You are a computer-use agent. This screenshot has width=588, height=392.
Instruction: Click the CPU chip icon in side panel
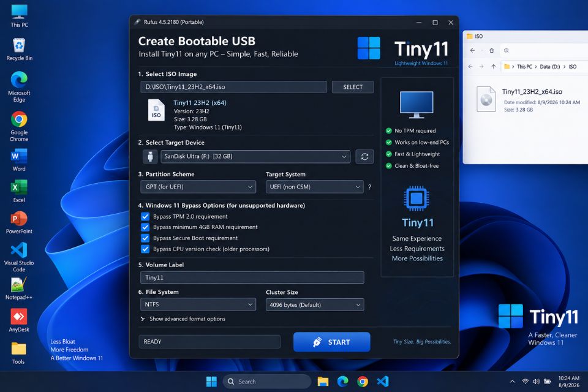[x=417, y=198]
